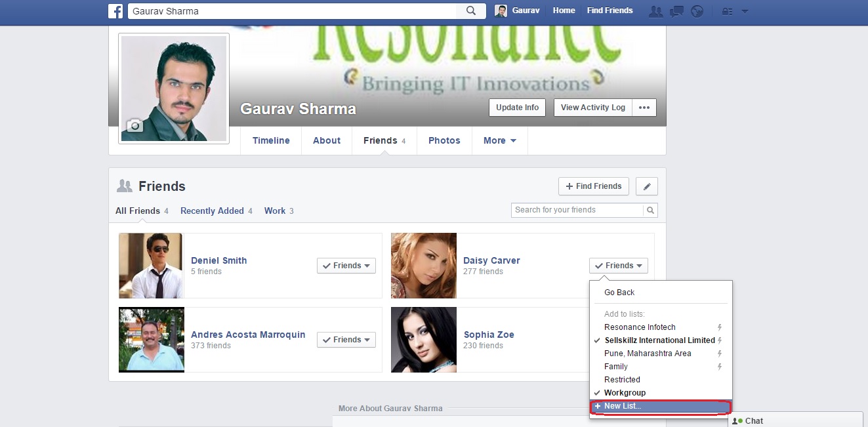Click Andres Acosta Marroquin's photo thumbnail

[x=152, y=340]
